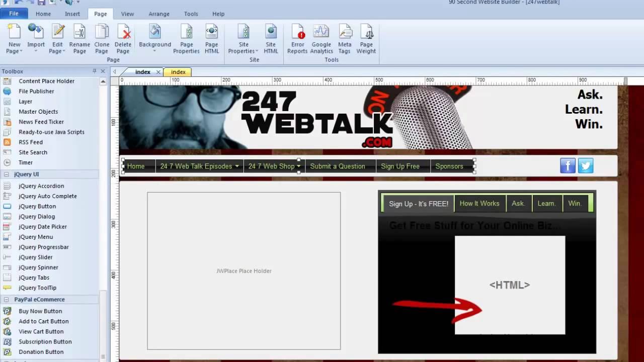Expand the Site Properties dropdown arrow
Image resolution: width=644 pixels, height=362 pixels.
click(257, 51)
